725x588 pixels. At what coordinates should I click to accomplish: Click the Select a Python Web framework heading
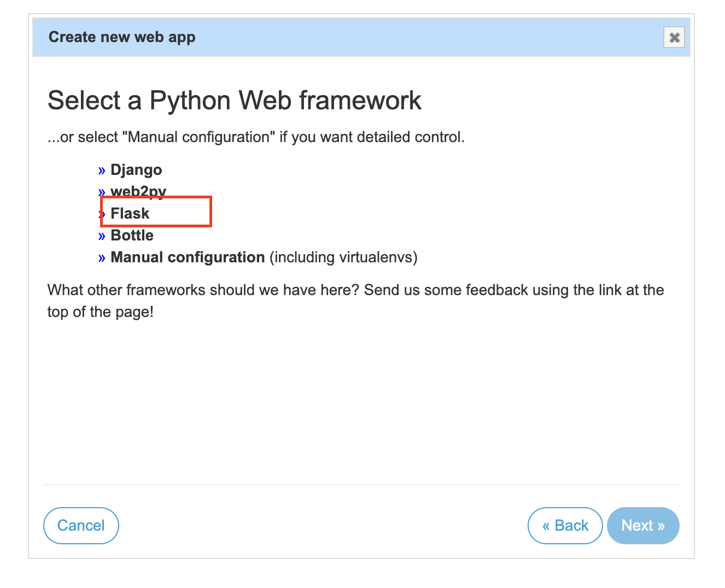click(x=235, y=101)
